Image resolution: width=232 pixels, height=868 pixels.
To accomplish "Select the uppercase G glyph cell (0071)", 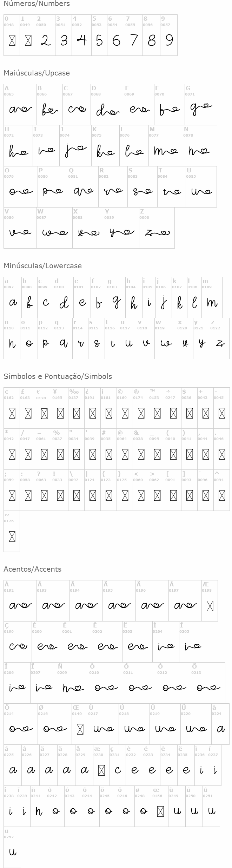I will (x=201, y=105).
